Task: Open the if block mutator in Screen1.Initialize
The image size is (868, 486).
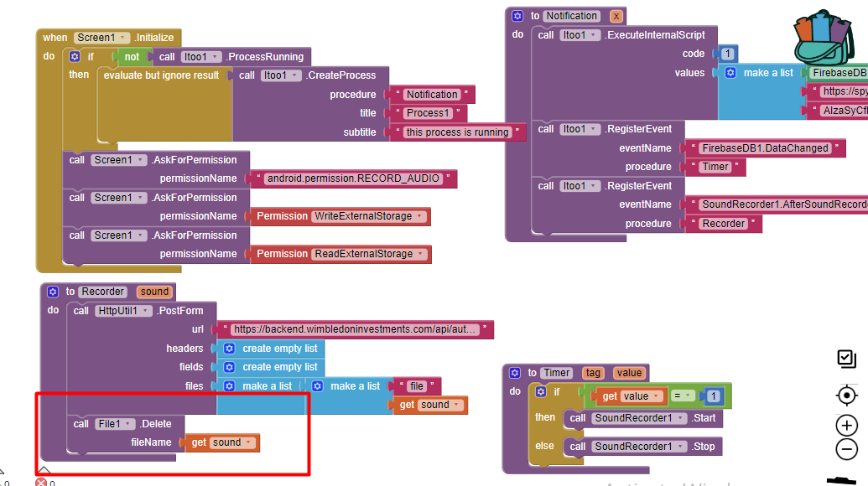Action: pyautogui.click(x=74, y=56)
